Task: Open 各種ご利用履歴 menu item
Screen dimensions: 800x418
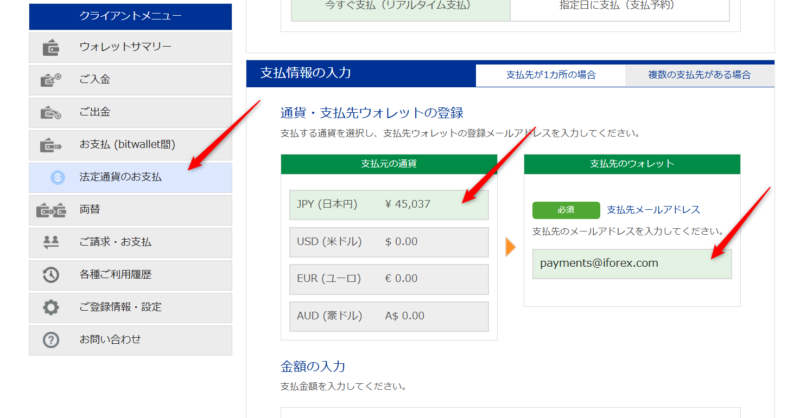Action: pos(131,275)
